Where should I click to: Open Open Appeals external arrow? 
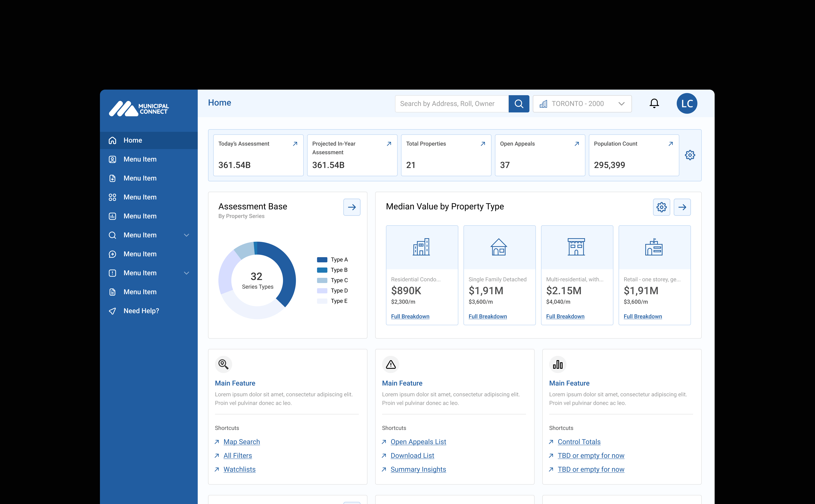577,144
